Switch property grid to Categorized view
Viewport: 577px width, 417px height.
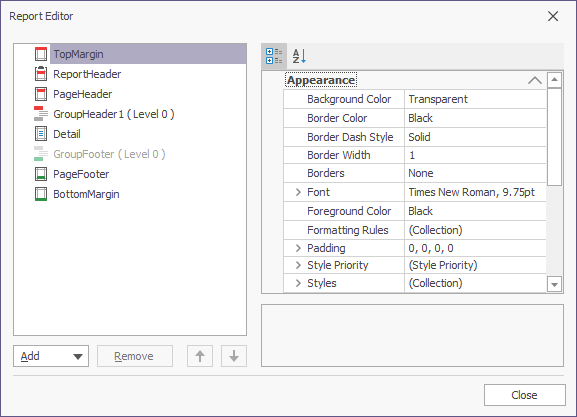[x=274, y=56]
